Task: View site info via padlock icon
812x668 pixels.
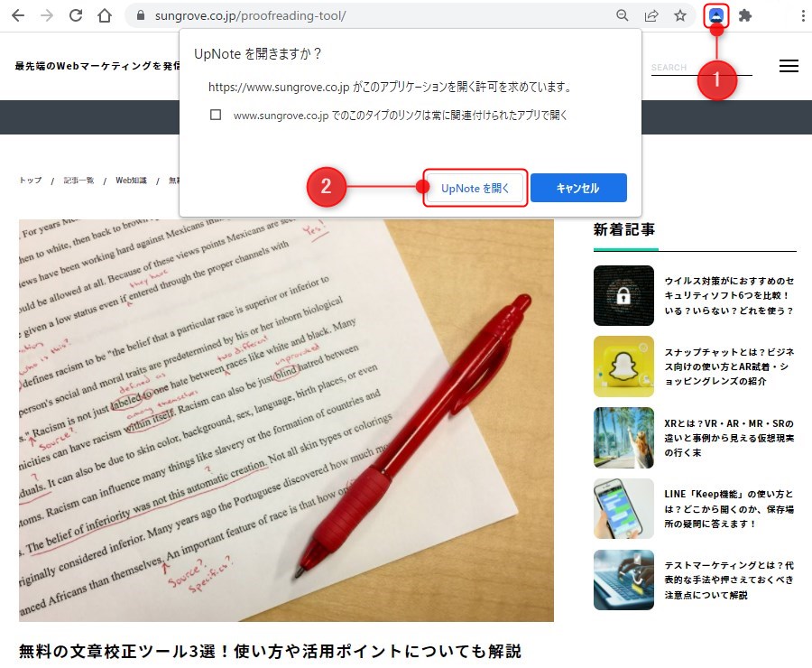Action: [x=141, y=15]
